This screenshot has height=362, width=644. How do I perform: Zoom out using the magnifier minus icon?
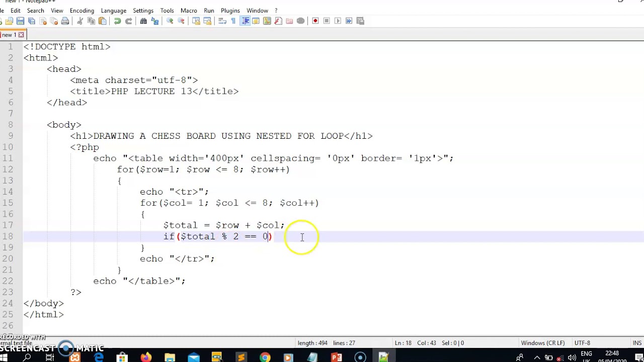(181, 21)
